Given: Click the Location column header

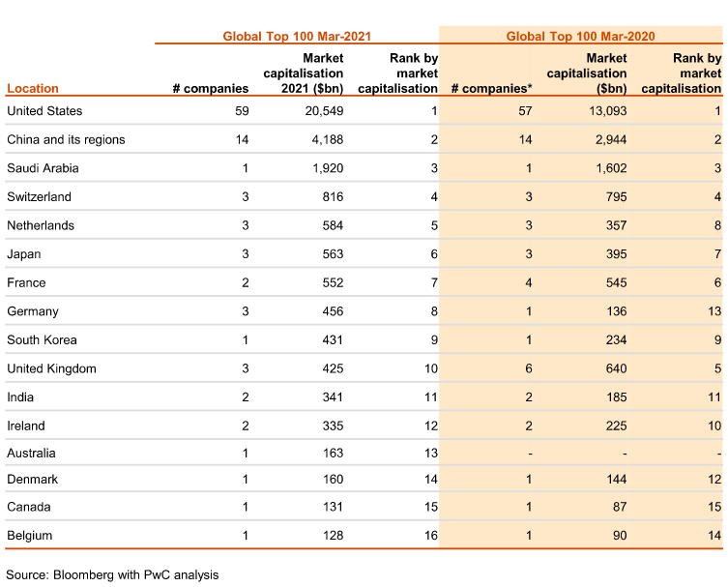Looking at the screenshot, I should (33, 88).
